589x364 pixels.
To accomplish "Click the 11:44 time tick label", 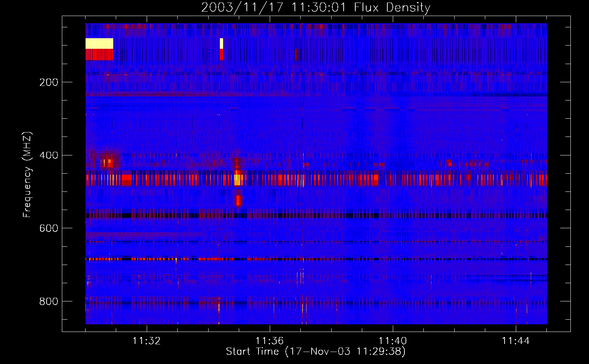I will 515,341.
